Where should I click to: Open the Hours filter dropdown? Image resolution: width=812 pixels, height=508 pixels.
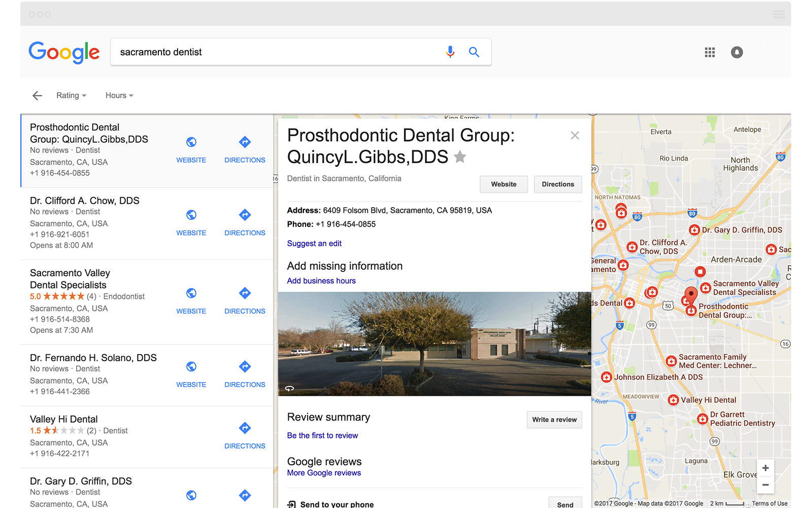coord(119,96)
